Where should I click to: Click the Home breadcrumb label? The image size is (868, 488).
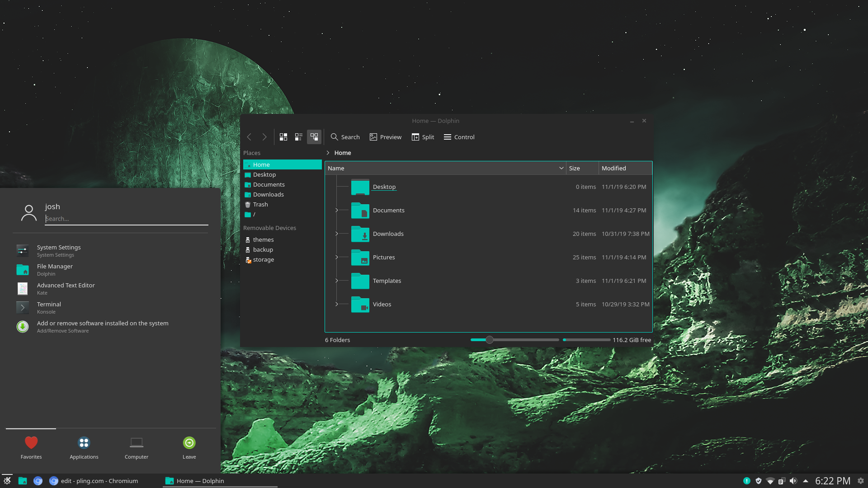(343, 153)
